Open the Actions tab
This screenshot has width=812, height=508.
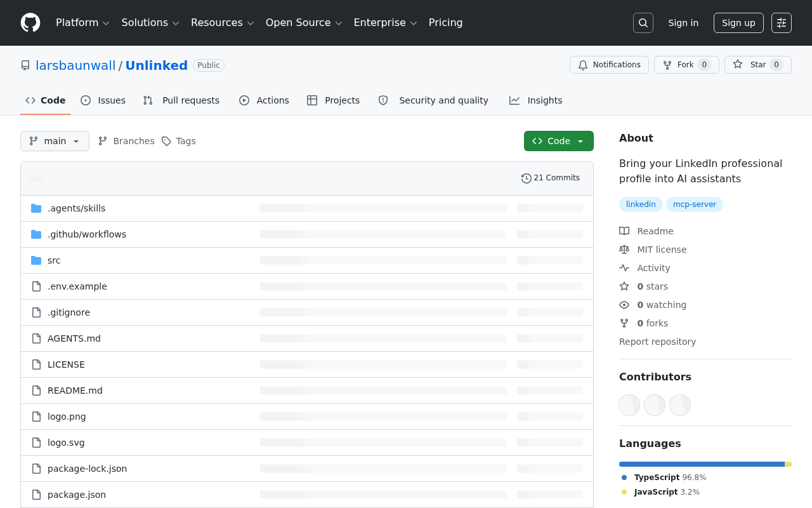264,100
